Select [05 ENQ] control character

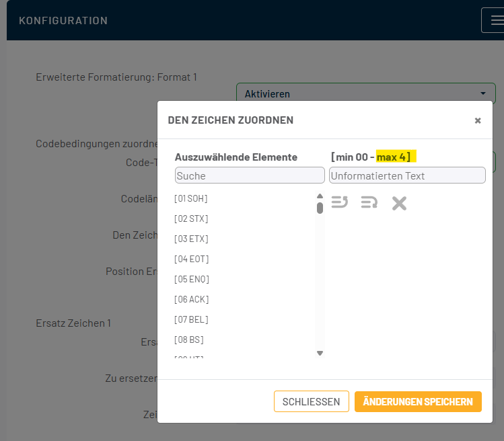click(191, 279)
